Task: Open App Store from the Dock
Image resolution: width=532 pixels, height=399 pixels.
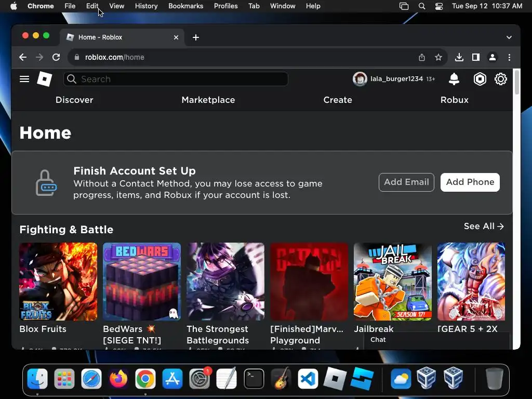Action: click(x=172, y=379)
